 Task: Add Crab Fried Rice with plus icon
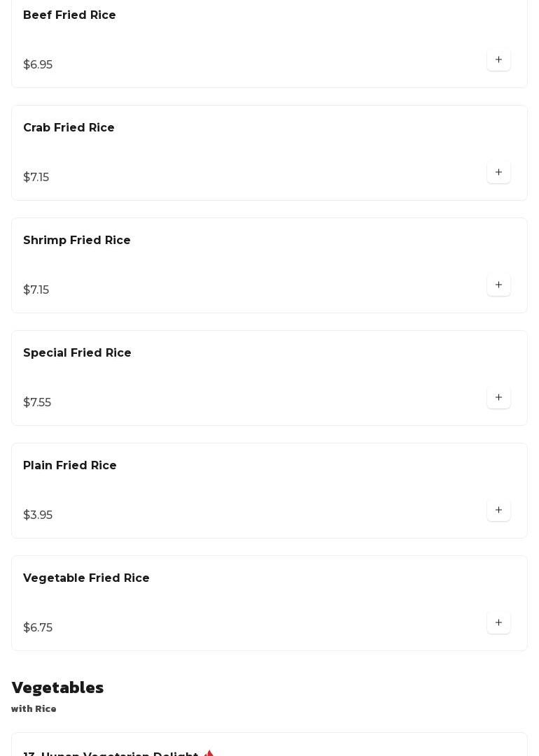pos(498,173)
